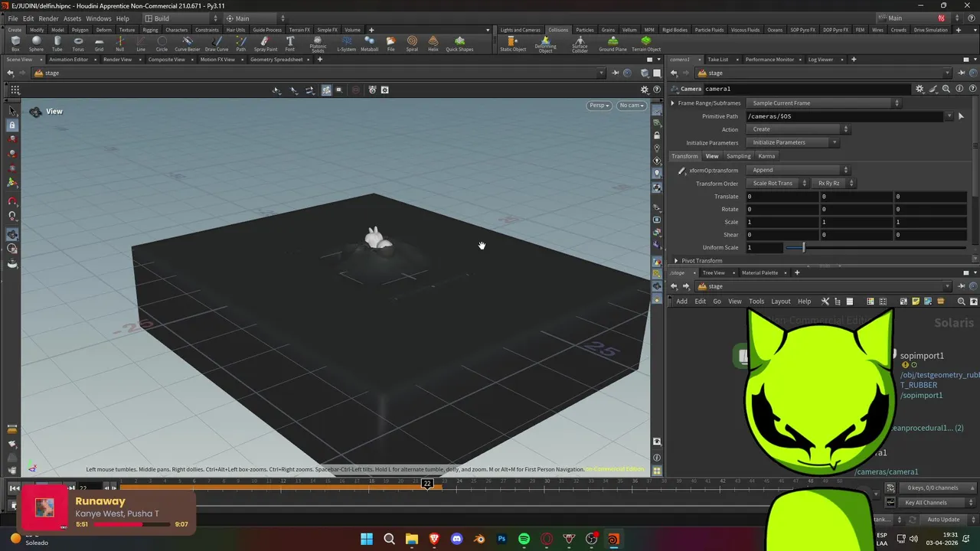Screen dimensions: 980x551
Task: Open the network editor Add menu
Action: point(681,302)
